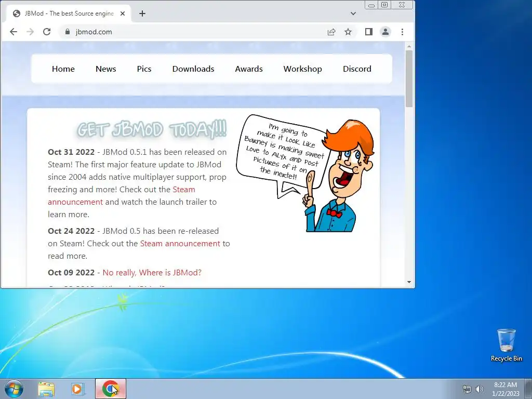
Task: Click Chrome taskbar icon
Action: point(111,389)
